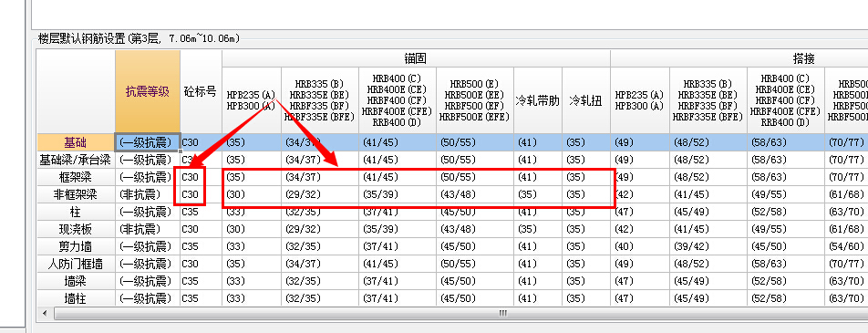Click HPB235 (A) column header under 搭接
Image resolution: width=868 pixels, height=333 pixels.
pyautogui.click(x=640, y=100)
